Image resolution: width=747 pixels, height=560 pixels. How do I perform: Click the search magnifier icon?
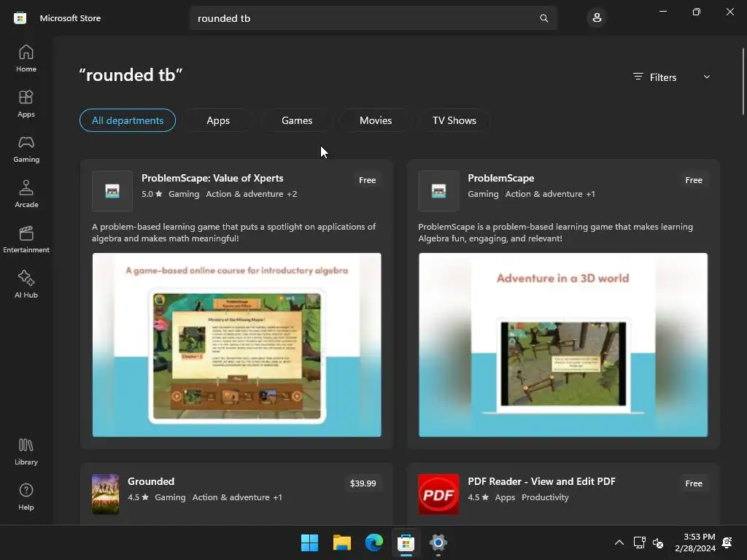click(543, 18)
